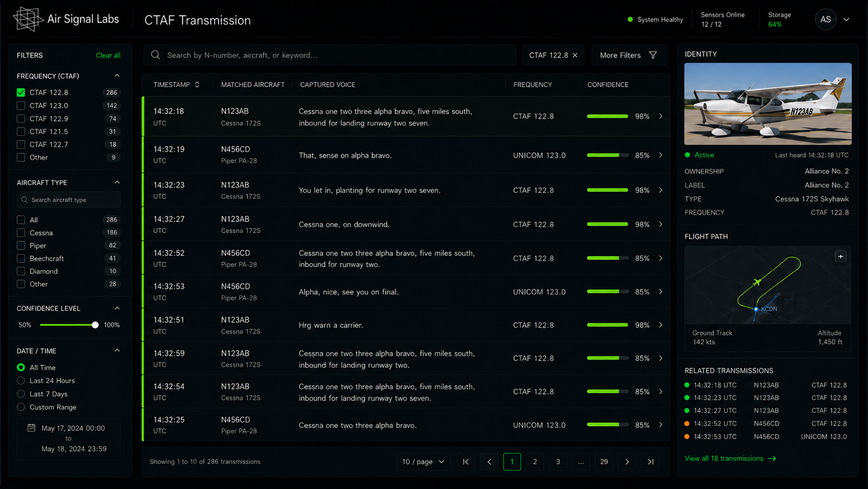Check the Diamond aircraft type checkbox
Viewport: 868px width, 489px height.
(x=21, y=271)
